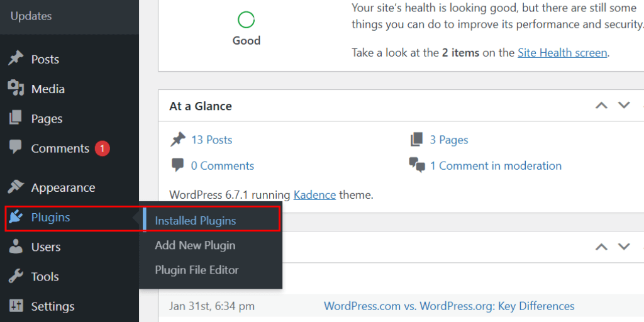Click the Jan 31st, 6:34 pm date
Viewport: 644px width, 322px height.
pos(211,306)
